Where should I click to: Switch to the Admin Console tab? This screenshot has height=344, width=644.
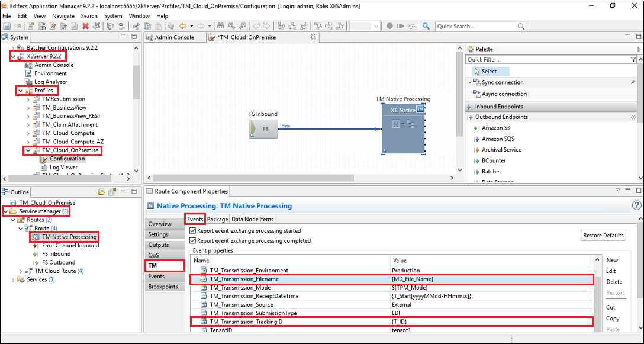(x=174, y=37)
